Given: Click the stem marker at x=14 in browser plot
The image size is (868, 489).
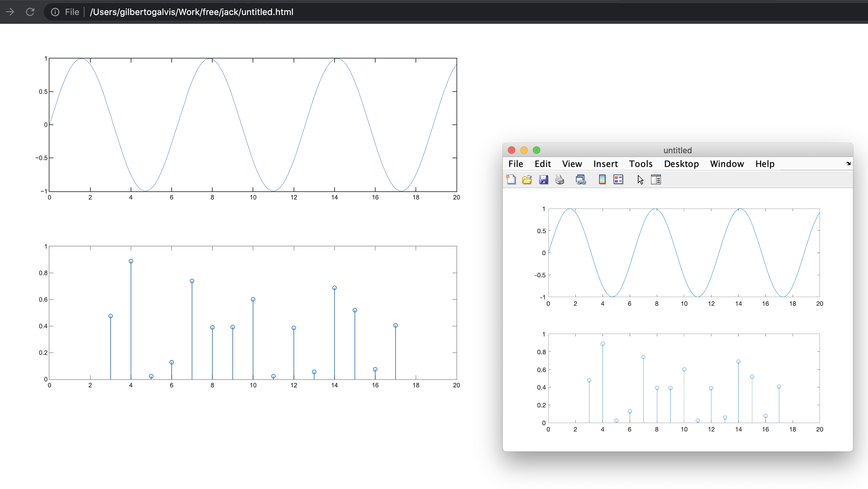Looking at the screenshot, I should tap(334, 288).
